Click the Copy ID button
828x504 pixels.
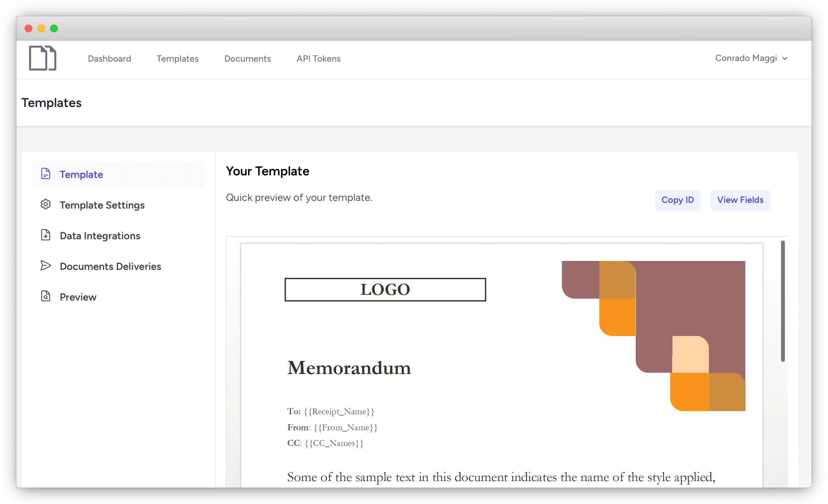pyautogui.click(x=678, y=200)
